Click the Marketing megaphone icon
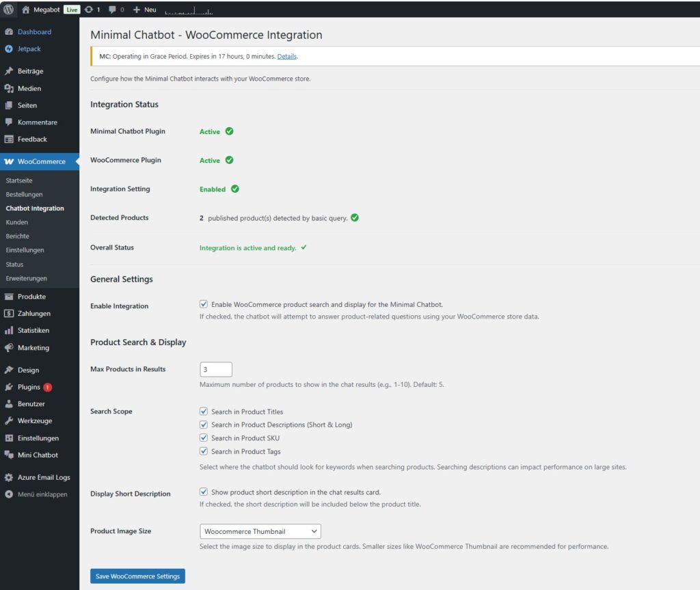700x590 pixels. [9, 347]
